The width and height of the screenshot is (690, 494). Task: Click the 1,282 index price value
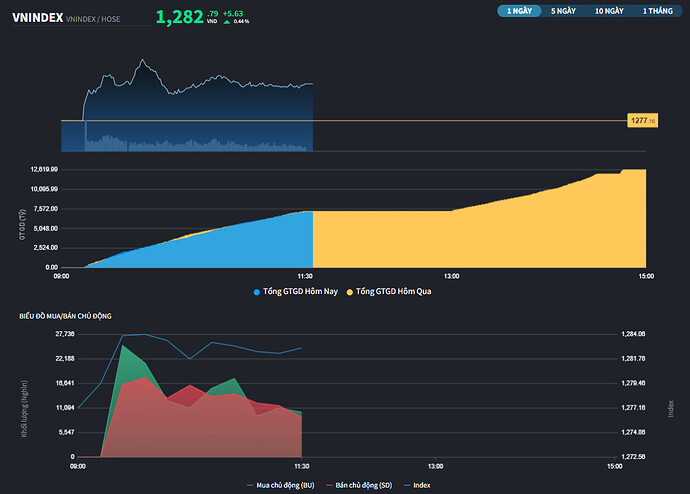pos(180,17)
